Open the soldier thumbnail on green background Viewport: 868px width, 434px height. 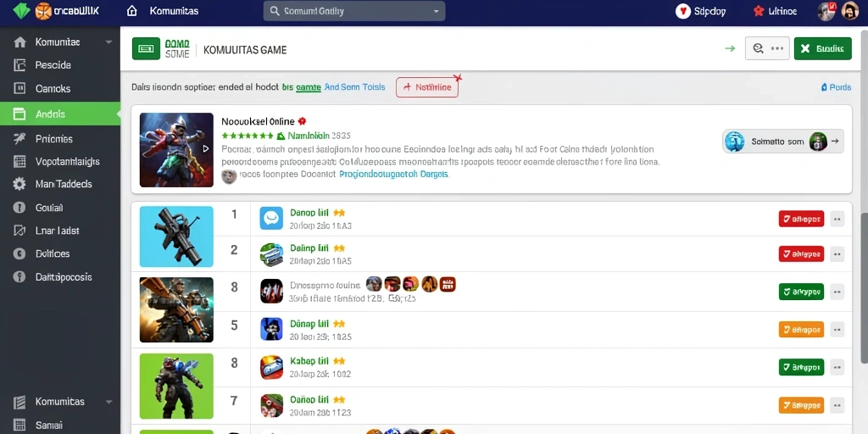176,386
